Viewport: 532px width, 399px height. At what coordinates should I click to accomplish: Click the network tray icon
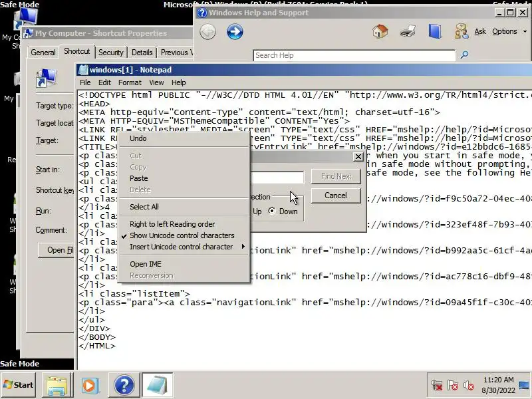[x=437, y=386]
